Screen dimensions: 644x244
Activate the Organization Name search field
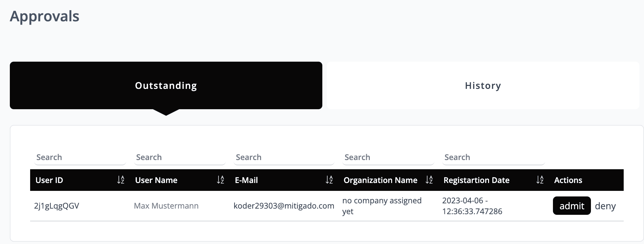388,157
